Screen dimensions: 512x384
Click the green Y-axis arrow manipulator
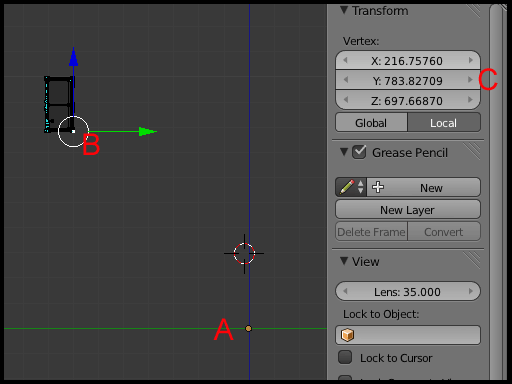coord(147,131)
